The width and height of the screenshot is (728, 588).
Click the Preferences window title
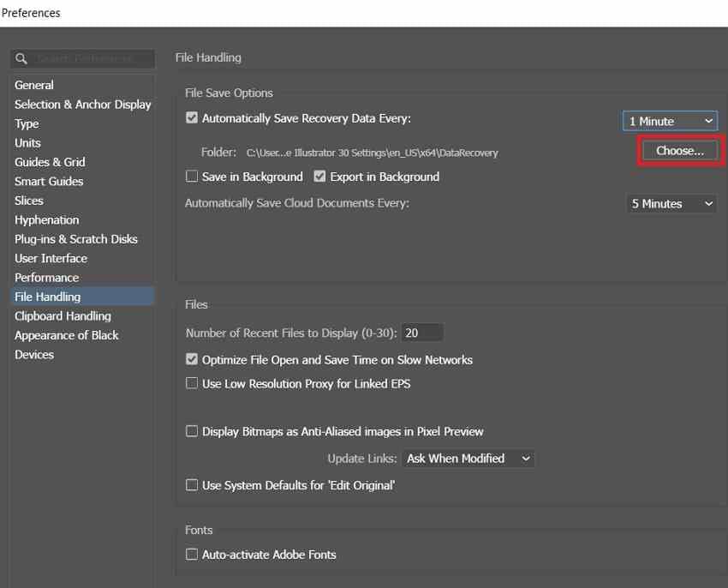pos(31,13)
